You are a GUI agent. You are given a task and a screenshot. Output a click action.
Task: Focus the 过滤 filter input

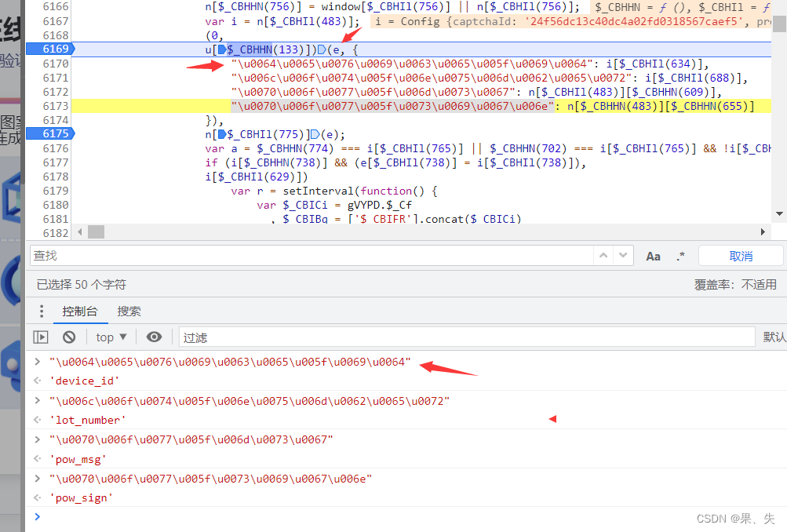point(467,337)
